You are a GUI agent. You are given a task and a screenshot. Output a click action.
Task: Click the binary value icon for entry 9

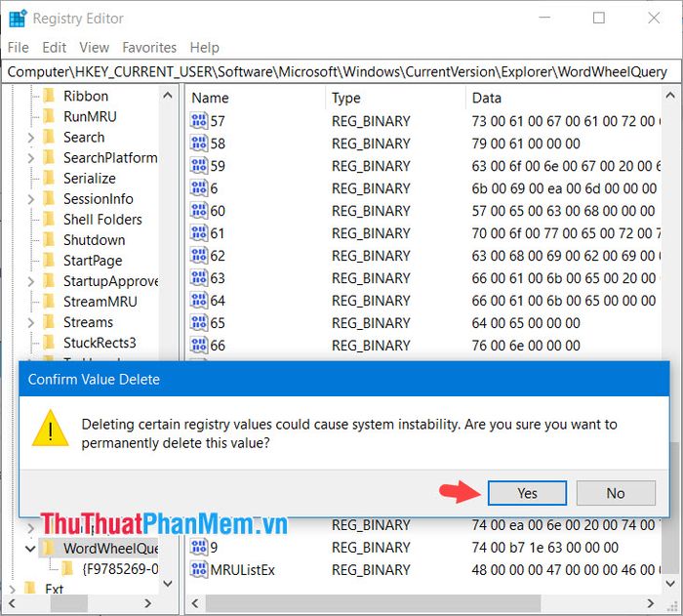click(199, 547)
